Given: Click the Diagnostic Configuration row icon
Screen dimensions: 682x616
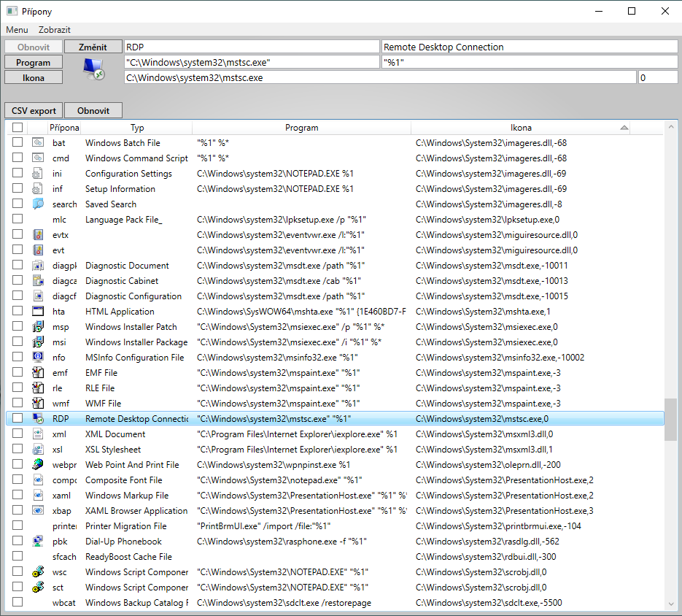Looking at the screenshot, I should point(38,296).
